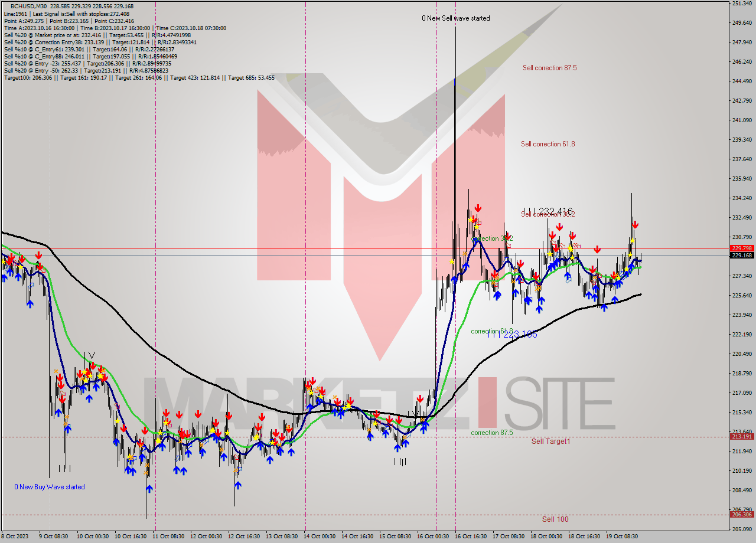Click the '8 Oct 2023' date label

click(x=15, y=537)
